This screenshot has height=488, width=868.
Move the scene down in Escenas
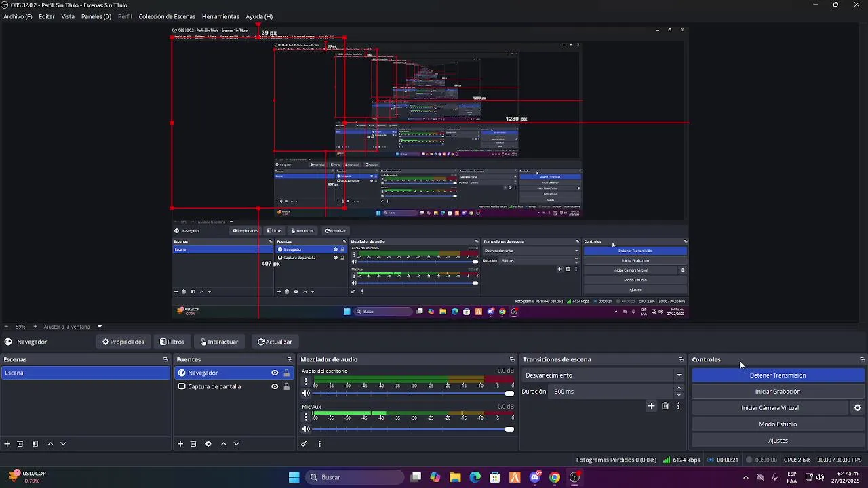[63, 444]
